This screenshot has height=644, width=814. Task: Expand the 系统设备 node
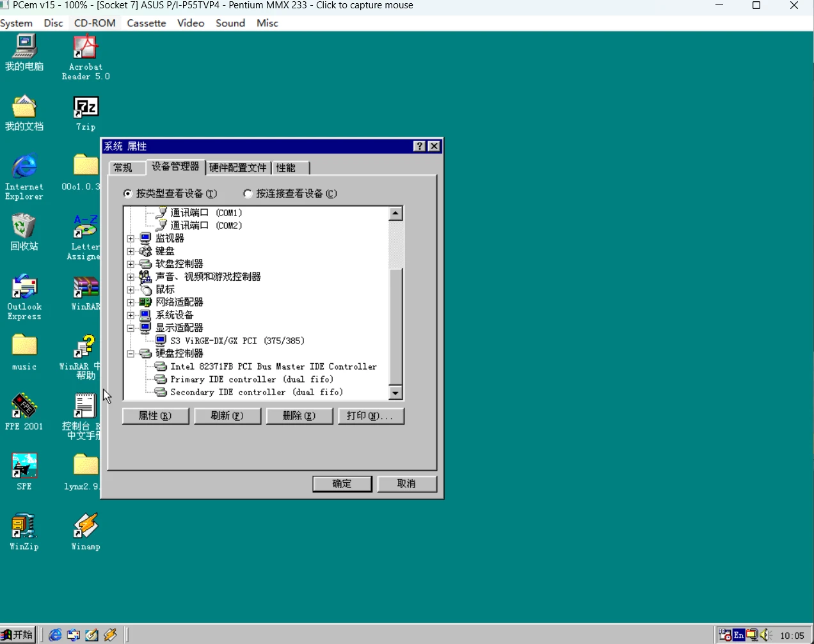point(131,315)
